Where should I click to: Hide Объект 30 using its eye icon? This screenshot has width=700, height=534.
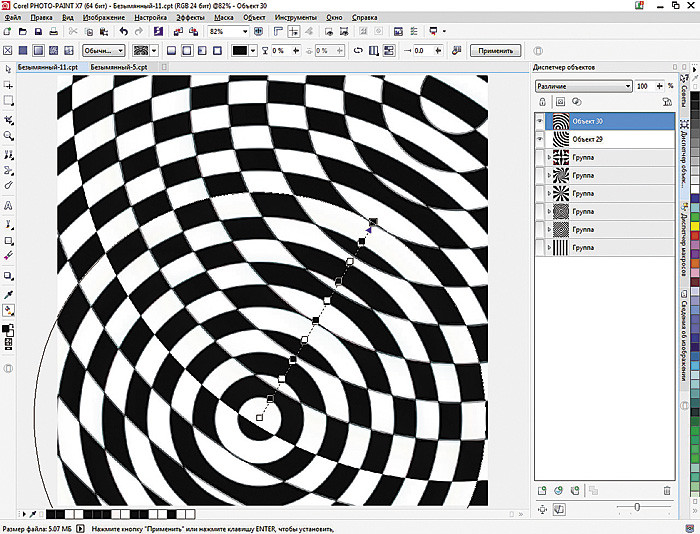pos(541,120)
